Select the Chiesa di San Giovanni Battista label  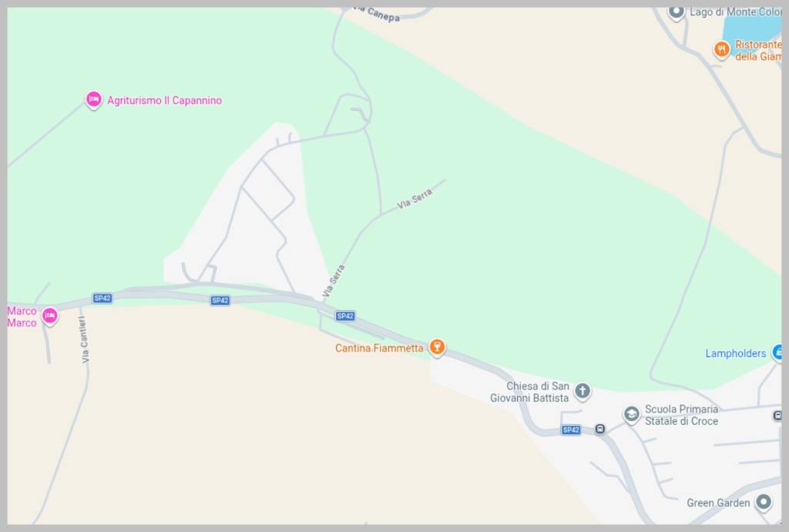click(529, 392)
